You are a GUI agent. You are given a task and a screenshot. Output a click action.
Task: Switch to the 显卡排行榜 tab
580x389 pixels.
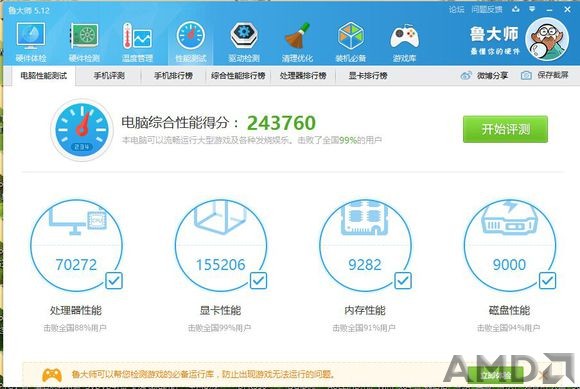pos(368,76)
